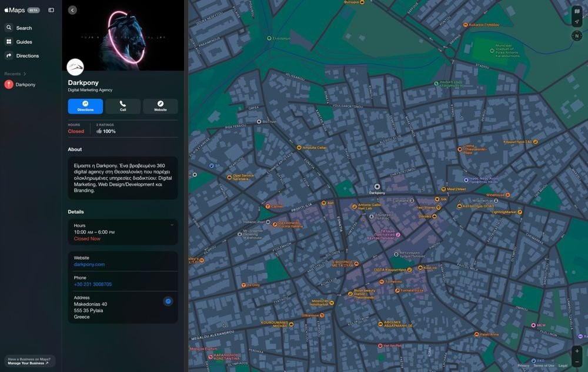Select the MEW marker

tap(533, 325)
